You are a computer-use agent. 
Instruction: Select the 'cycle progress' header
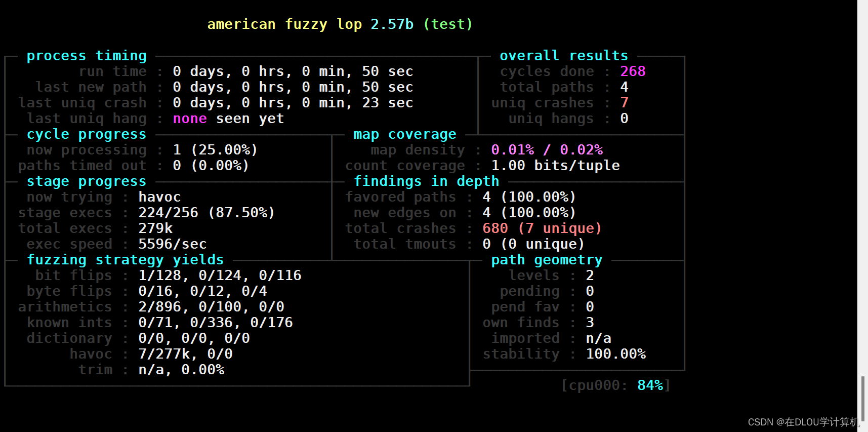click(87, 134)
